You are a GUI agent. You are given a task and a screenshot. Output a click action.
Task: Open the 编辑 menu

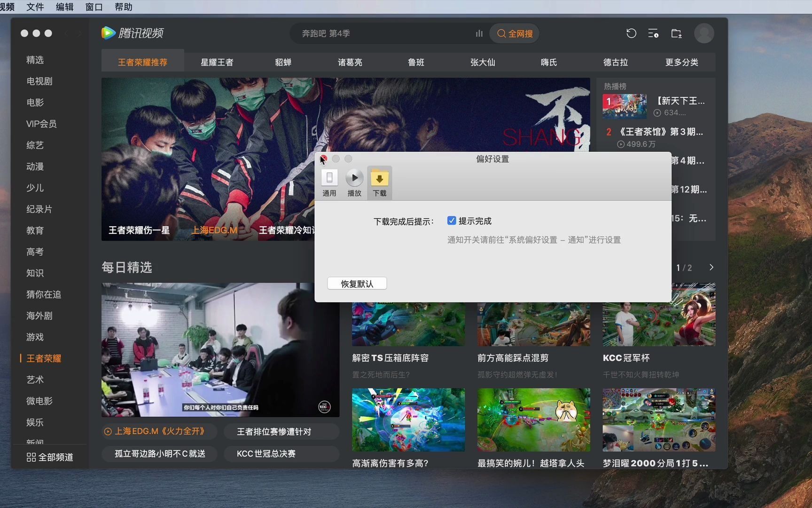pyautogui.click(x=64, y=7)
